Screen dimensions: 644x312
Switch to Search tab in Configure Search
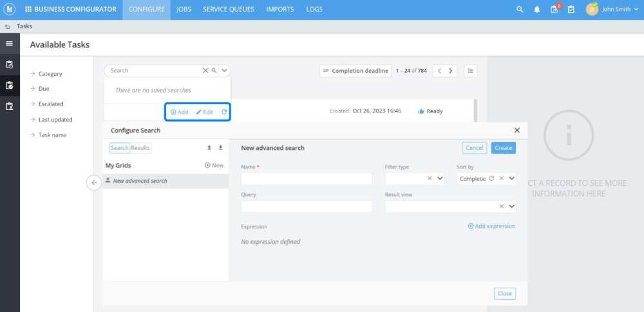coord(120,148)
